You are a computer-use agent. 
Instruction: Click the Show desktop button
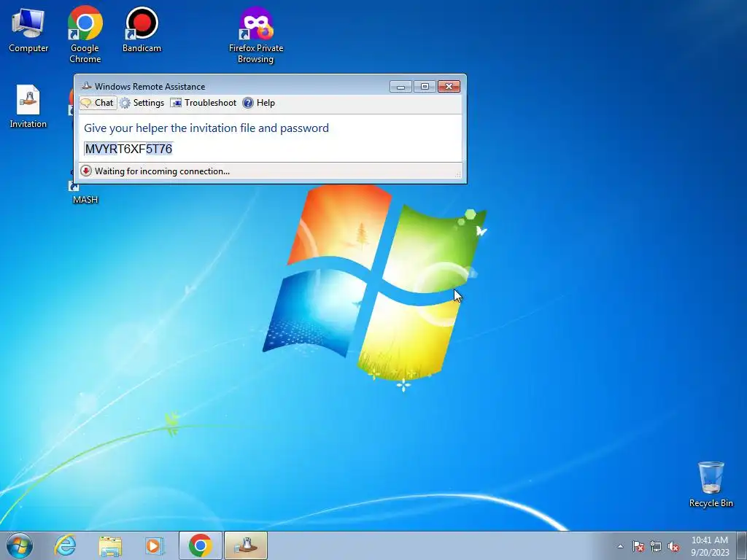[x=742, y=546]
